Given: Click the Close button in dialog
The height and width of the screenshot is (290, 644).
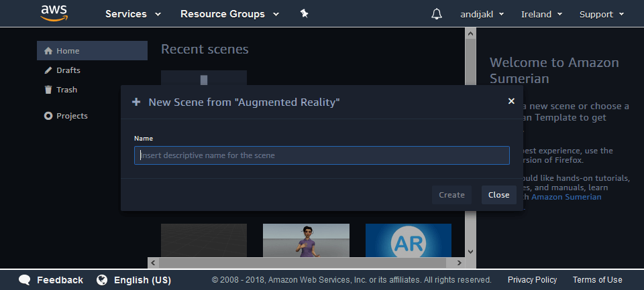Looking at the screenshot, I should coord(498,195).
